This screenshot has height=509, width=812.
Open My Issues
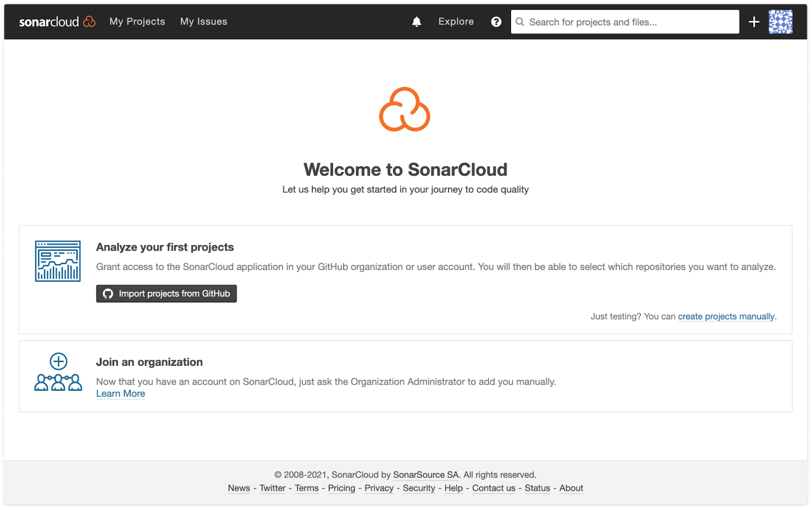(203, 21)
